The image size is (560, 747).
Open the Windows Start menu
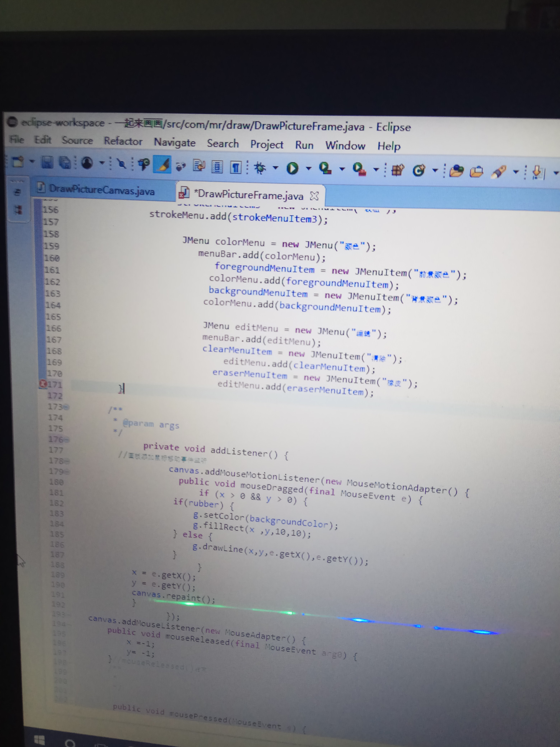(39, 740)
